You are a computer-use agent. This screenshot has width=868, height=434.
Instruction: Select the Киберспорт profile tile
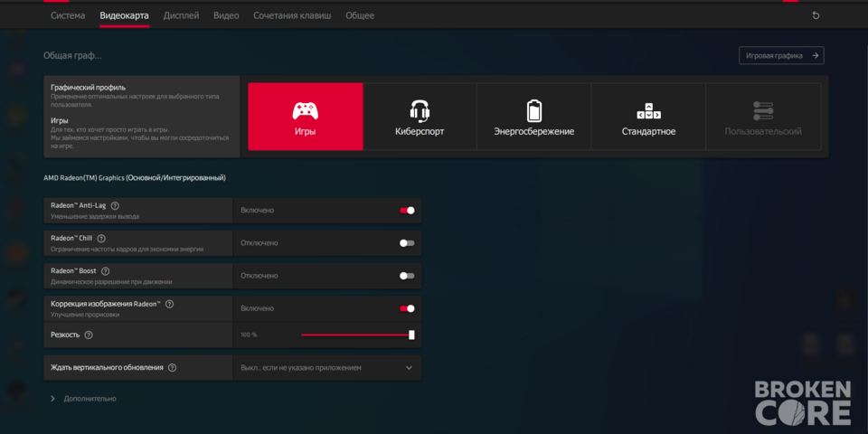pos(420,117)
